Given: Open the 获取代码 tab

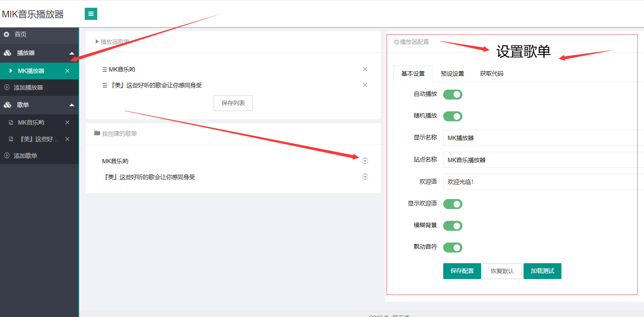Looking at the screenshot, I should point(491,74).
